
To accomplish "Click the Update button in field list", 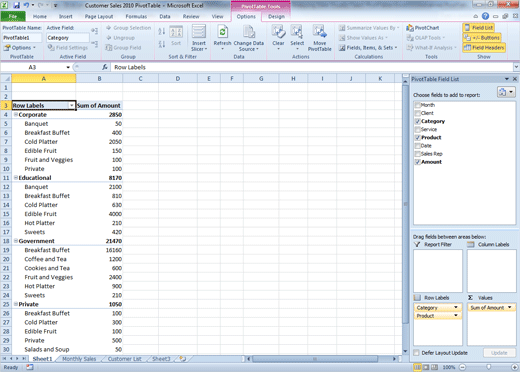I will (x=499, y=353).
